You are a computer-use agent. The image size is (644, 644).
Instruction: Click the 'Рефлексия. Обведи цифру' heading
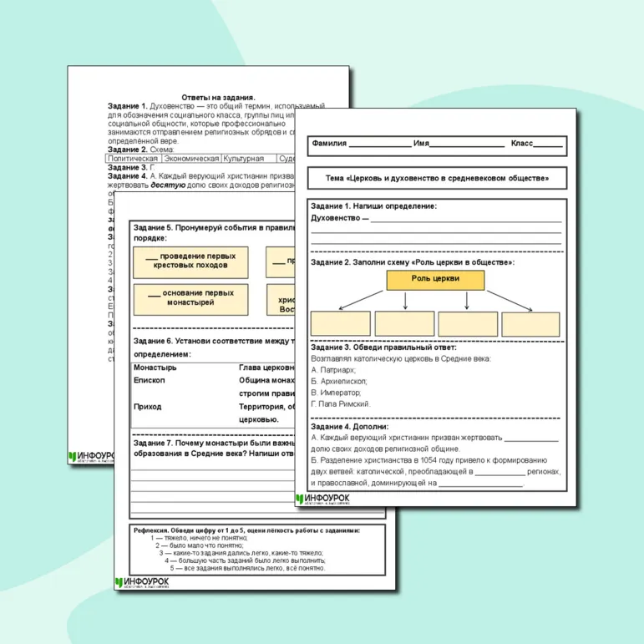[x=246, y=530]
